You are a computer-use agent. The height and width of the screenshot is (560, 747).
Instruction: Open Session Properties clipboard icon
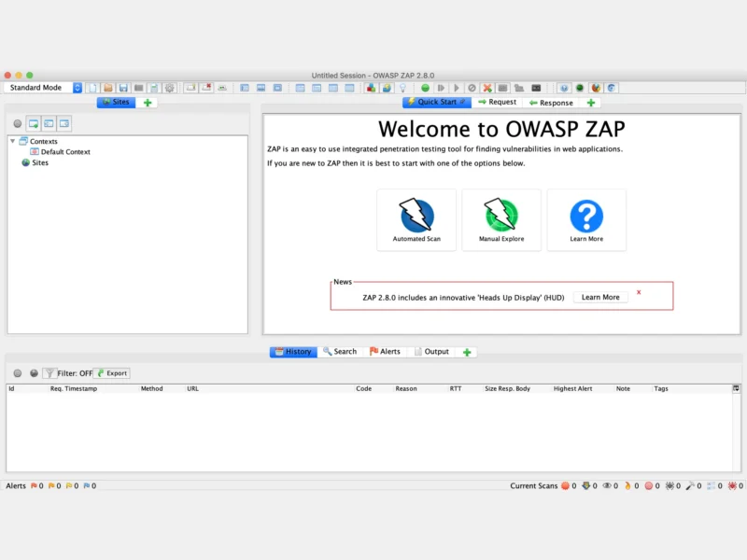click(154, 88)
